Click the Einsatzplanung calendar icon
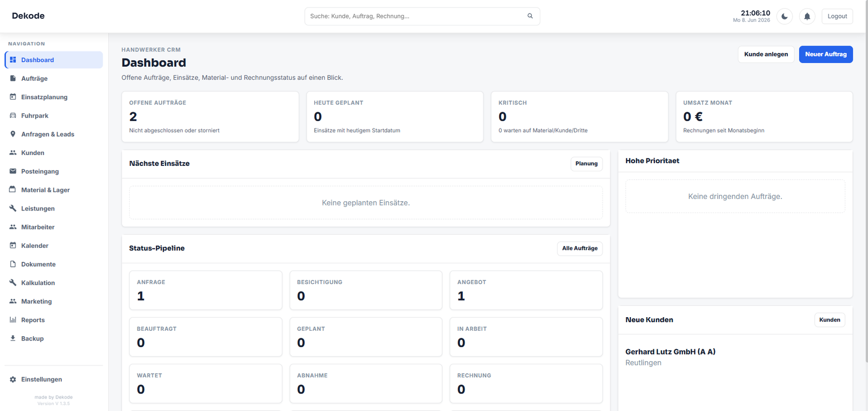The image size is (868, 411). [x=13, y=97]
